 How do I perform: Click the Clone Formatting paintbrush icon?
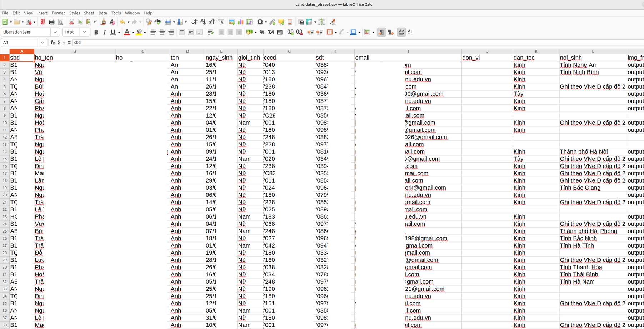104,22
